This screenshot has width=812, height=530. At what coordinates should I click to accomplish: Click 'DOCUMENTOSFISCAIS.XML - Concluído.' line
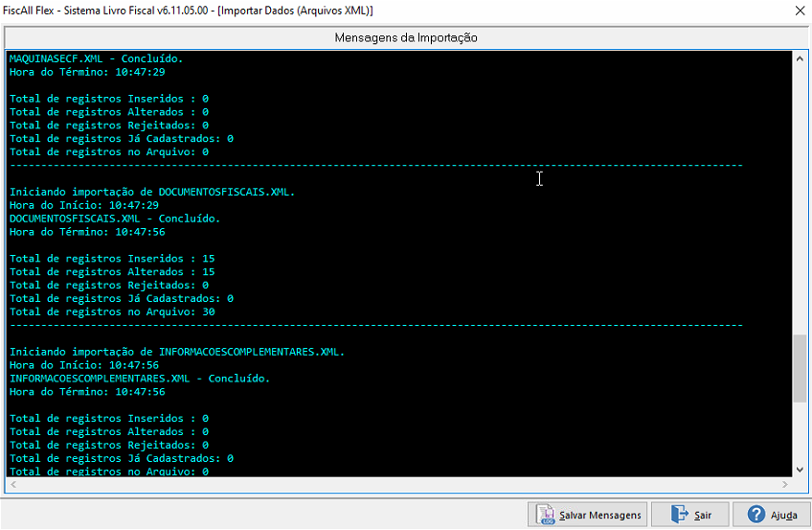pos(115,219)
